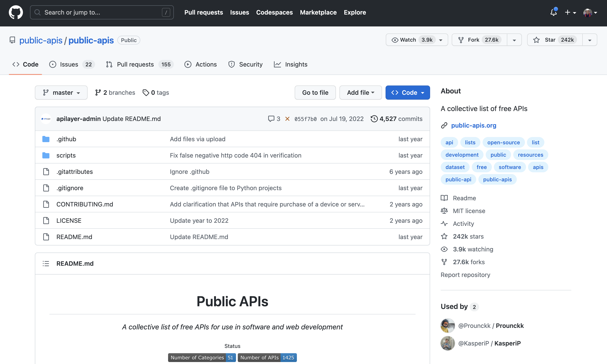Open the notifications bell
Screen dimensions: 607x364
coord(553,12)
